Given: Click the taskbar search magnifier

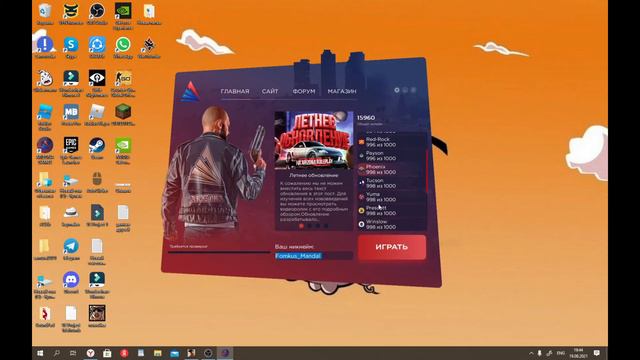Looking at the screenshot, I should pos(56,353).
